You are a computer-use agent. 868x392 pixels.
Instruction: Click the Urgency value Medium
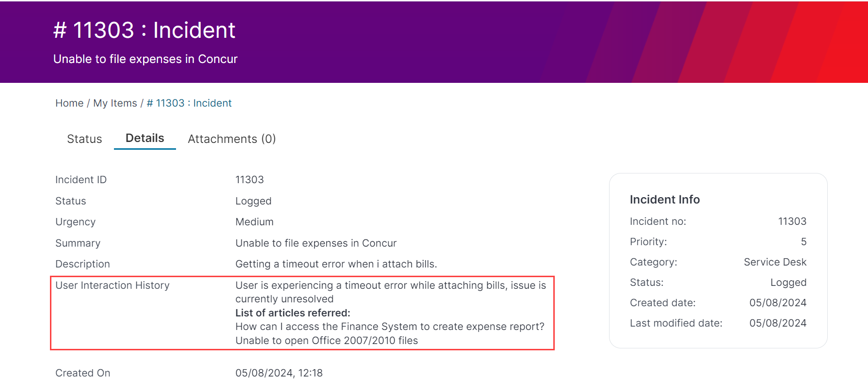(254, 222)
